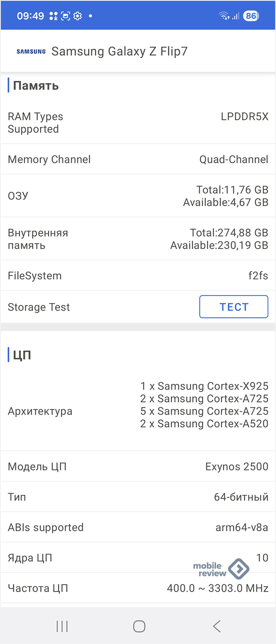This screenshot has width=276, height=644.
Task: Tap the Память section header
Action: pyautogui.click(x=36, y=86)
